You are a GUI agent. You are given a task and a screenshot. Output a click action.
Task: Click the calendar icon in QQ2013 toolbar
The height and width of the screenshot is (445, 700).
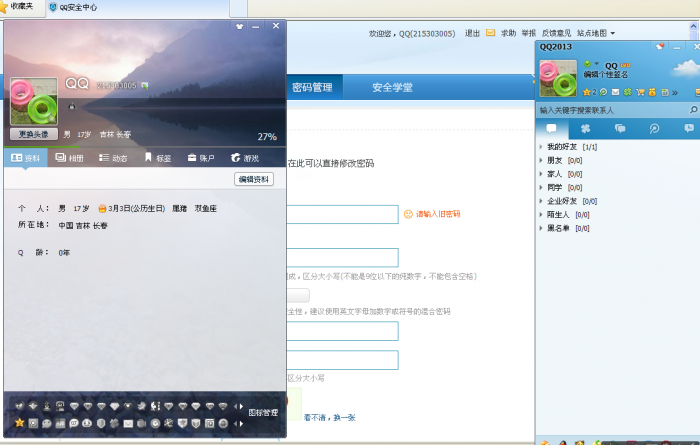coord(665,92)
